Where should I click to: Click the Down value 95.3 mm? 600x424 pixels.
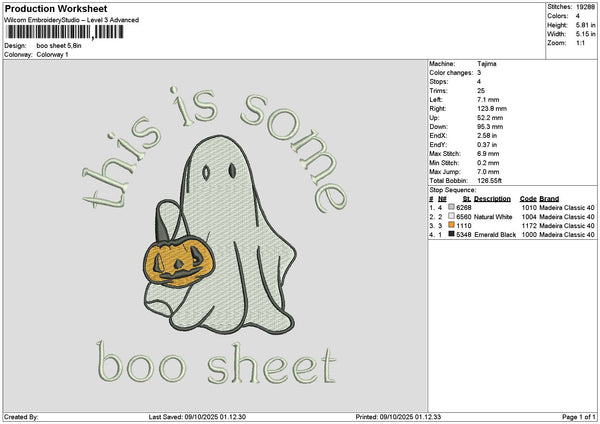490,127
